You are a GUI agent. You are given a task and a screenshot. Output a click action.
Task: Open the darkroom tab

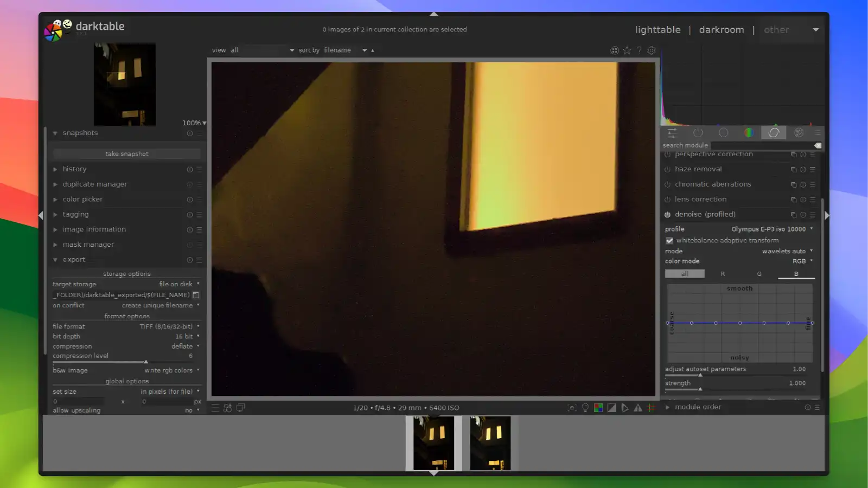click(722, 30)
